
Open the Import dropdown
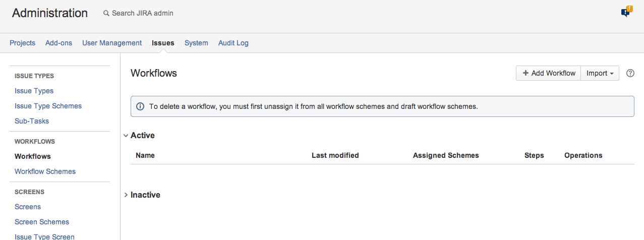(600, 73)
